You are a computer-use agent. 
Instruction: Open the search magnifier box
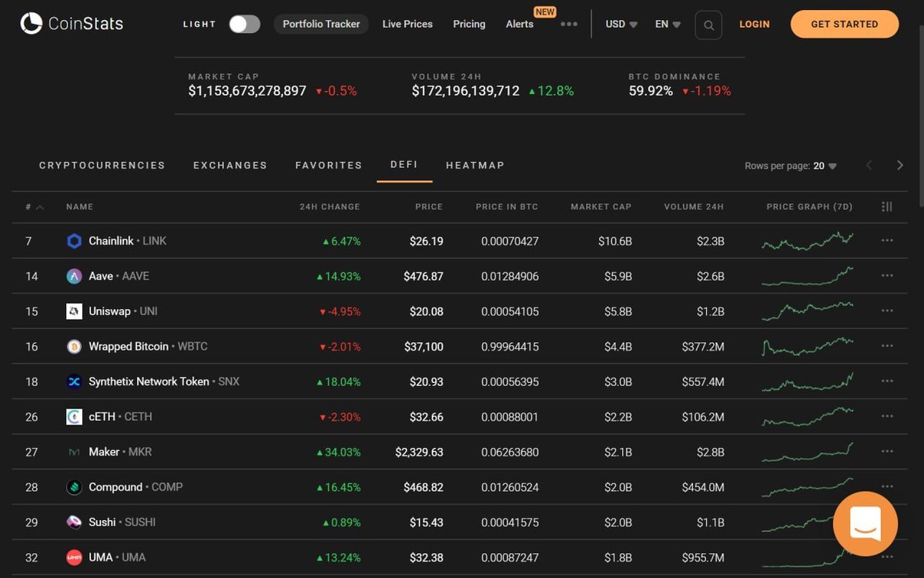[708, 25]
